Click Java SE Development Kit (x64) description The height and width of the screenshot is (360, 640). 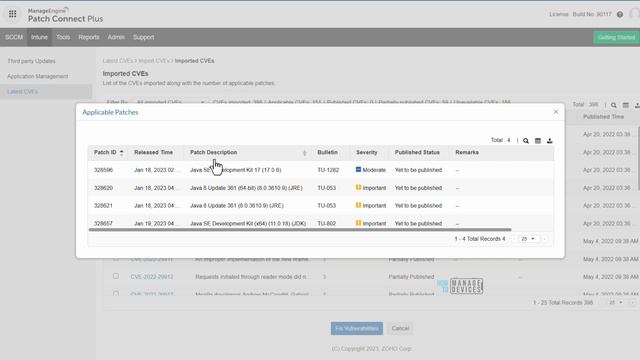[248, 223]
